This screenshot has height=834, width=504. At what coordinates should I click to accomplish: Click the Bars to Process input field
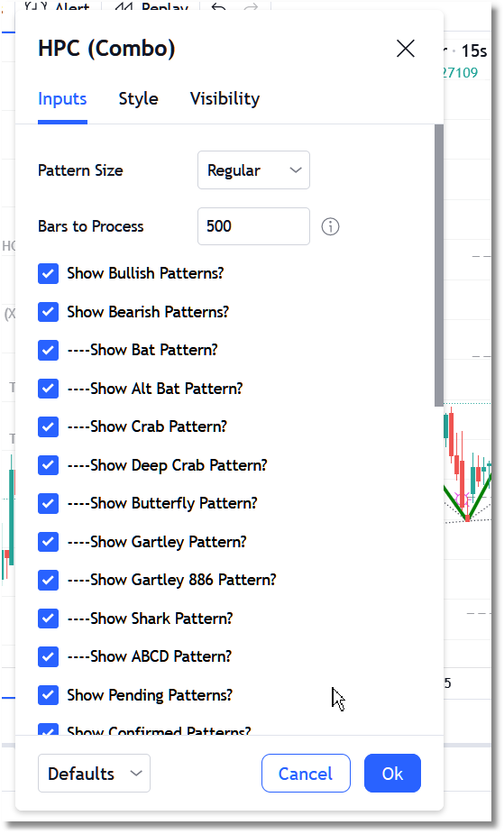(253, 226)
